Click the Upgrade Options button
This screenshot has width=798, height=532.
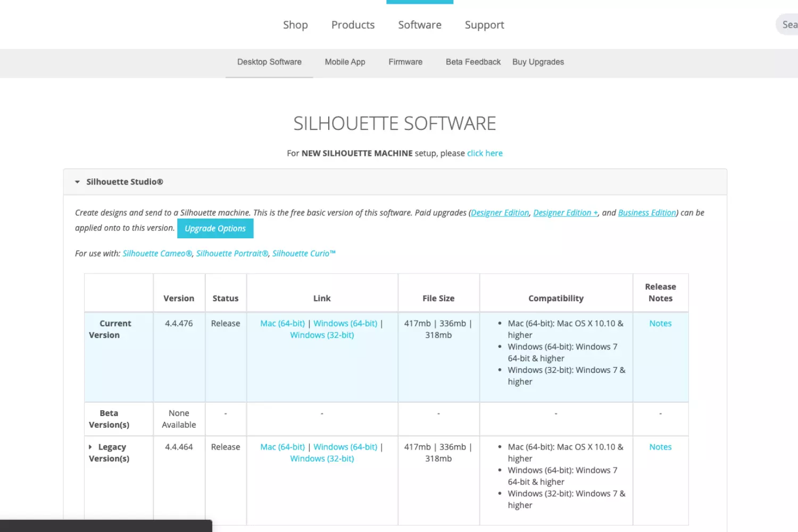coord(215,228)
